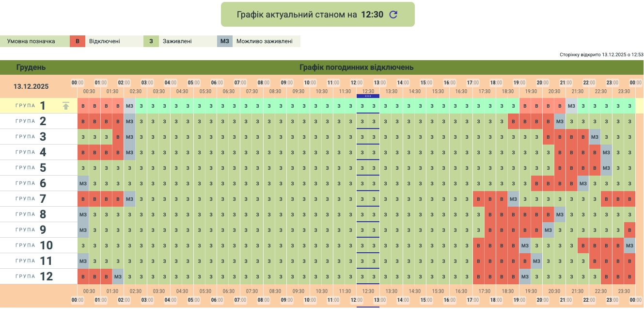This screenshot has width=644, height=309.
Task: Click the date cell 13.12.2025
Action: pos(31,87)
